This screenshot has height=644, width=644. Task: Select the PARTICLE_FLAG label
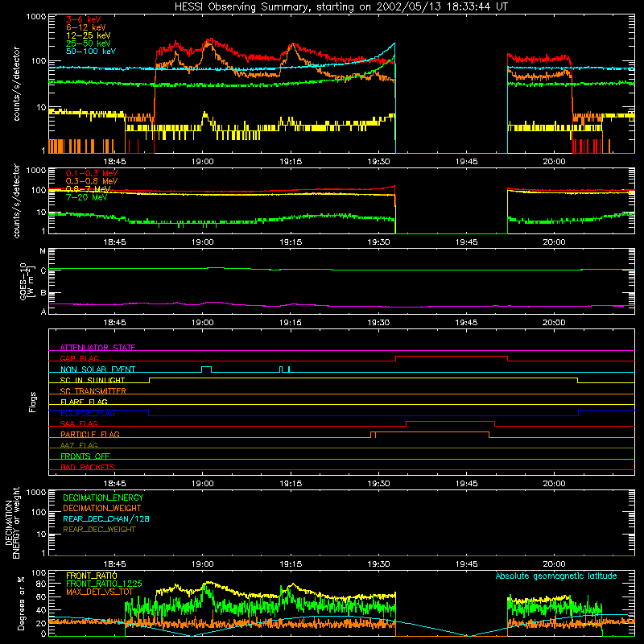pos(90,434)
